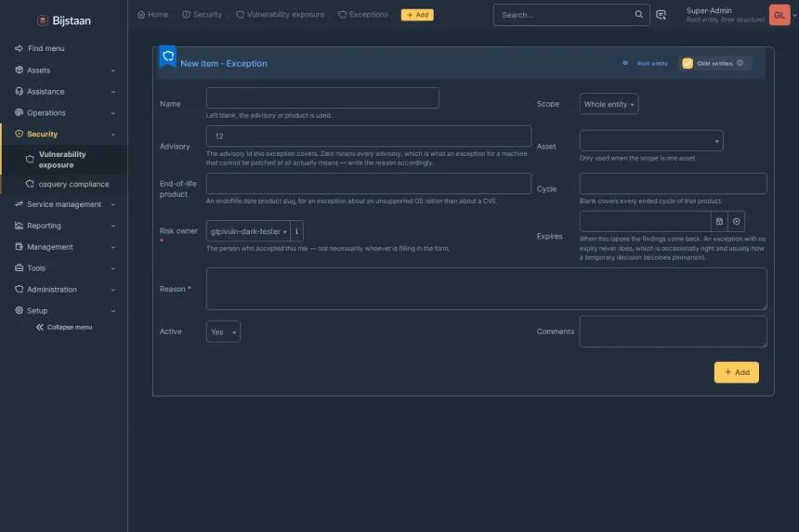Open the Active Yes dropdown
799x532 pixels.
click(x=223, y=332)
